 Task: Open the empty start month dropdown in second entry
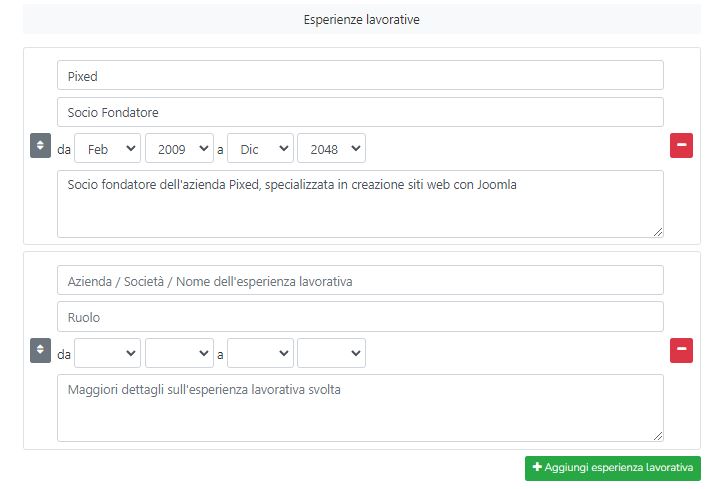[108, 353]
